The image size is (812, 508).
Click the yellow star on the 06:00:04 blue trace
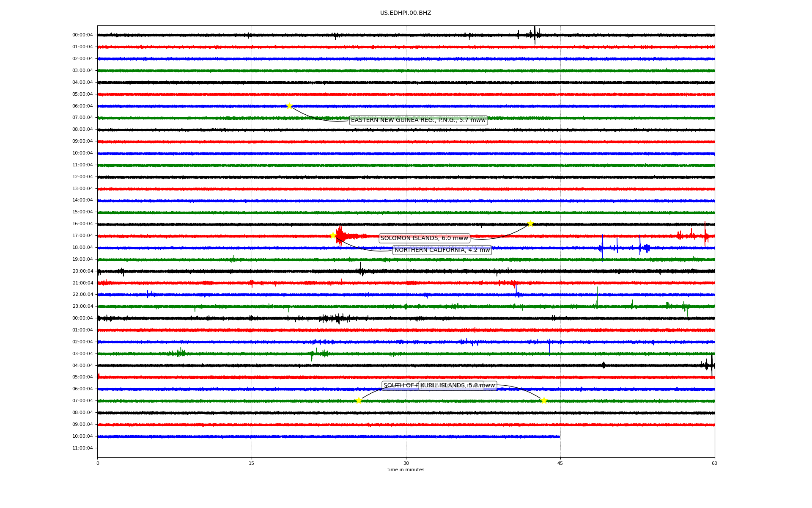point(289,106)
